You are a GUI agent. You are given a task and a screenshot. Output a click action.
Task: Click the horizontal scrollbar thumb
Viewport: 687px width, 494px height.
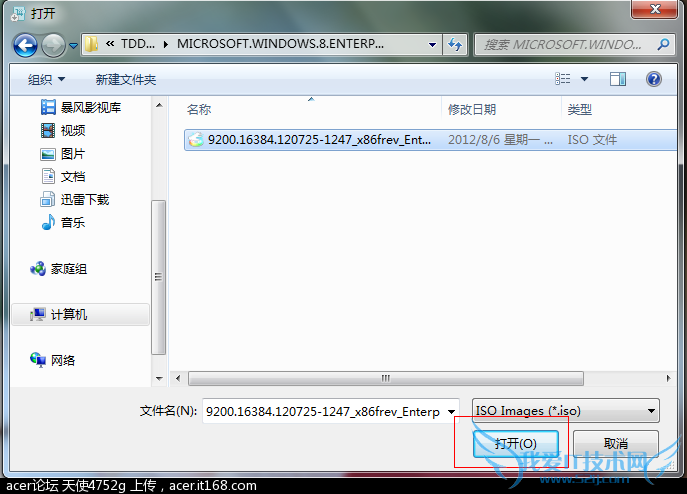click(386, 378)
